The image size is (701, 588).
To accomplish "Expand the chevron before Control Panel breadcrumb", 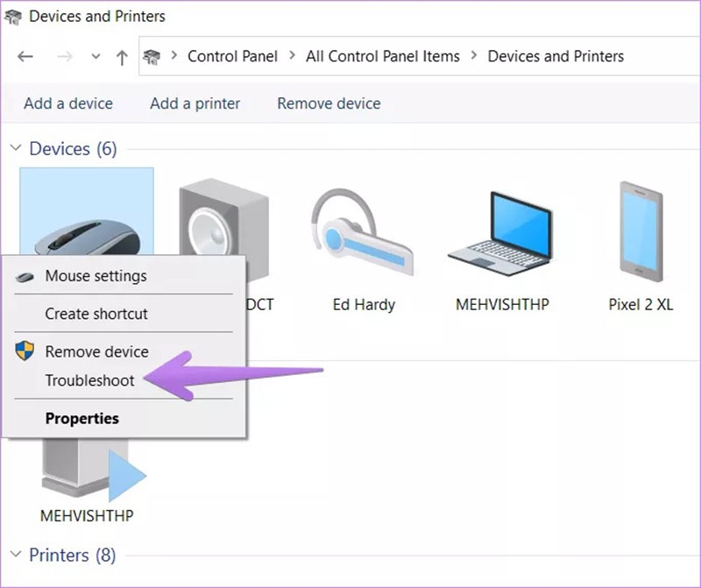I will tap(173, 56).
